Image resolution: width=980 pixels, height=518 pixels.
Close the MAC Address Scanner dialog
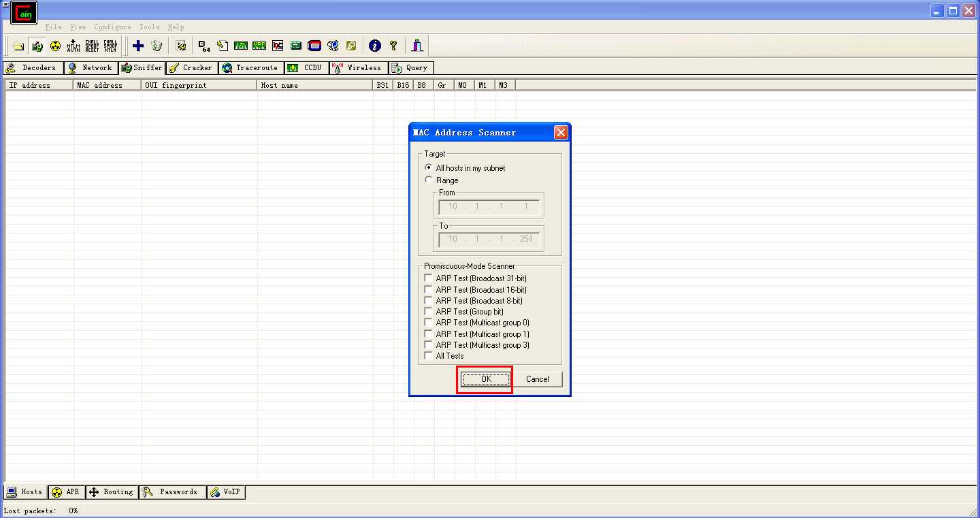561,133
